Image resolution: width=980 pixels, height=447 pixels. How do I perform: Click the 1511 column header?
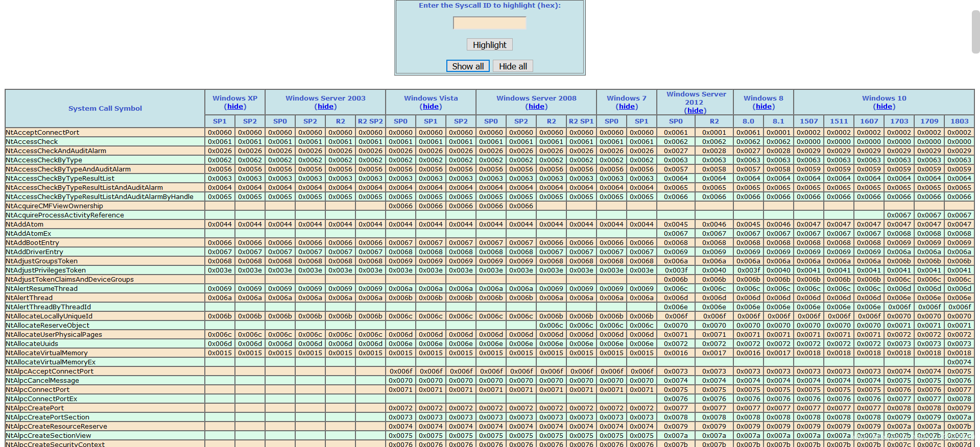click(839, 121)
